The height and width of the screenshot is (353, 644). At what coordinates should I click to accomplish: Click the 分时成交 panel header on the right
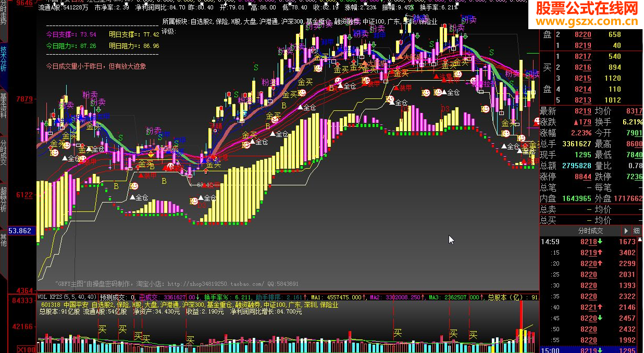click(590, 231)
